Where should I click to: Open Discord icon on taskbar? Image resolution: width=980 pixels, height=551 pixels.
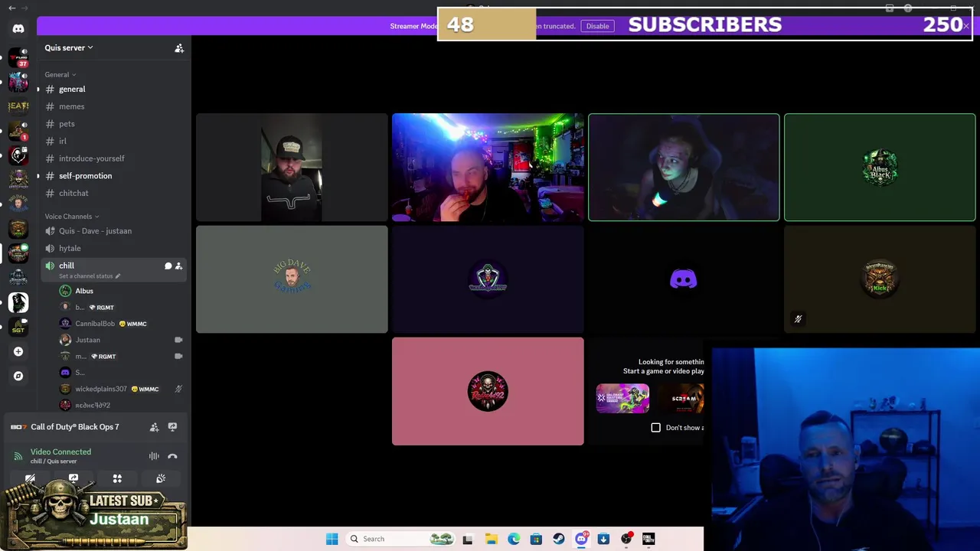[581, 539]
